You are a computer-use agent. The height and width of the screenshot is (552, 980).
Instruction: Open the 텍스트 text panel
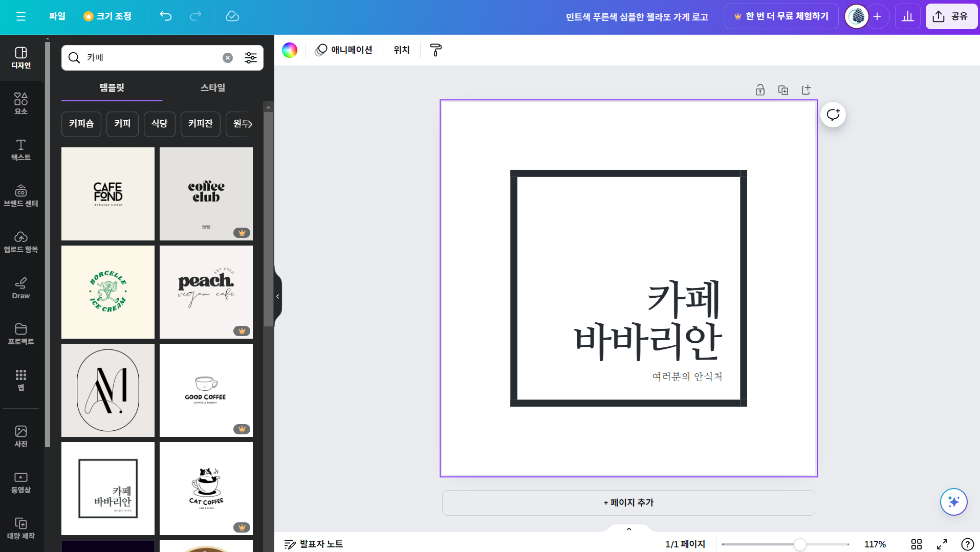[x=21, y=150]
